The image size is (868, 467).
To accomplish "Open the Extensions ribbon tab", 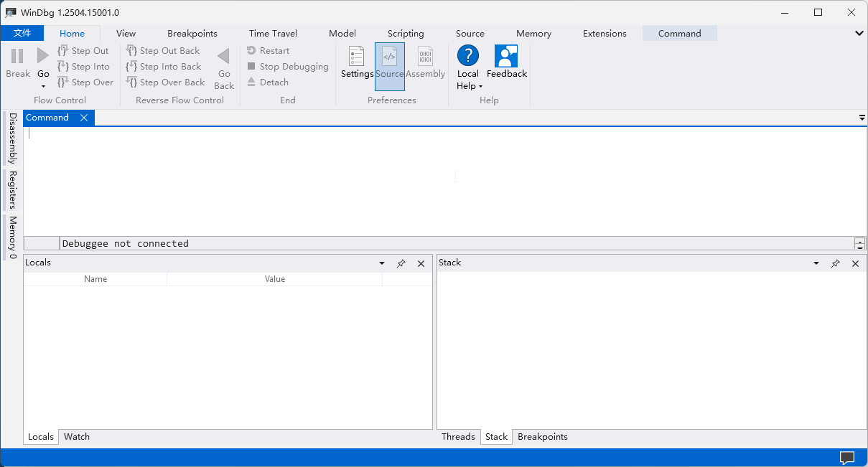I will pos(605,33).
